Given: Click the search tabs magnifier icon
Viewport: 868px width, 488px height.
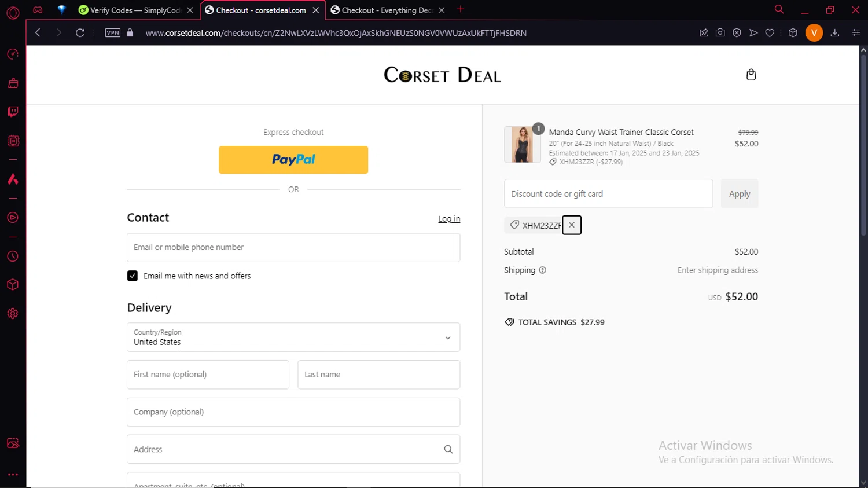Looking at the screenshot, I should pos(779,9).
